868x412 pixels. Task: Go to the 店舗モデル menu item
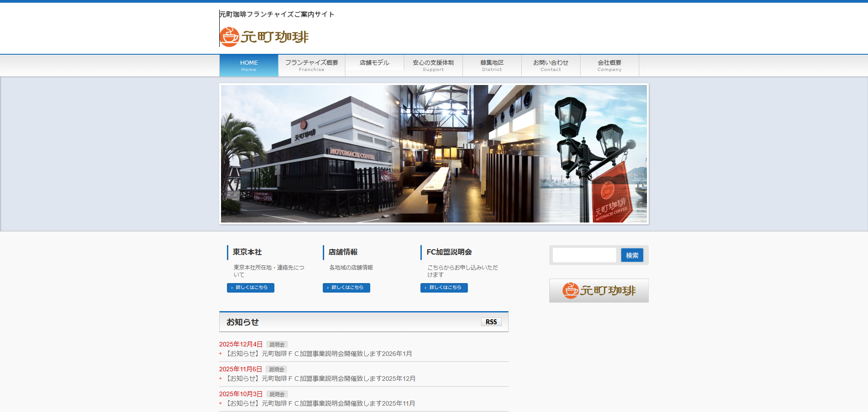(374, 63)
